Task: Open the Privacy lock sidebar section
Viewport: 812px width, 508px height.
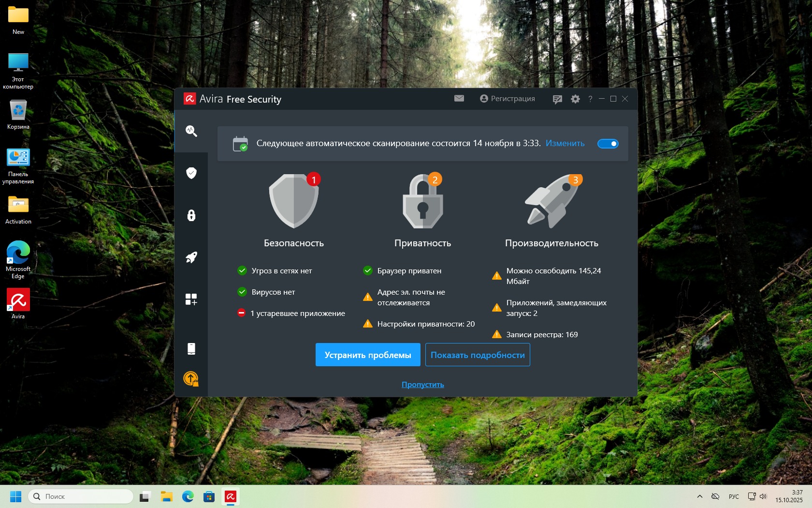Action: [191, 215]
